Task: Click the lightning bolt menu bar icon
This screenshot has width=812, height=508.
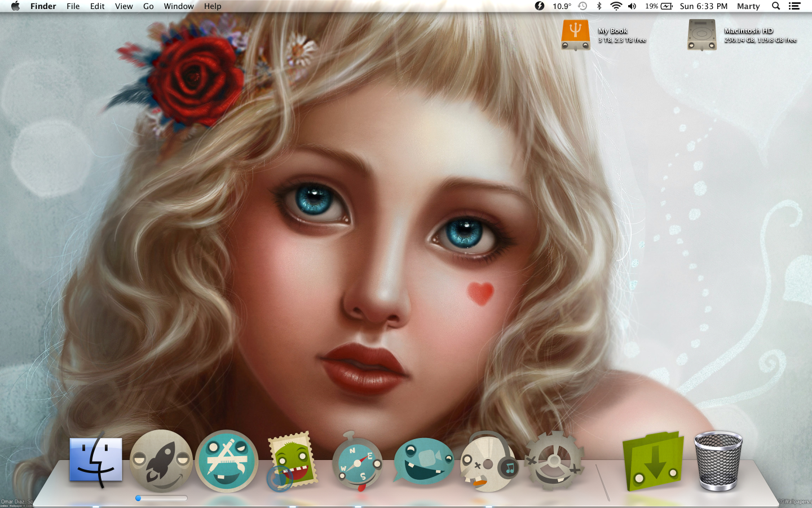Action: pyautogui.click(x=540, y=6)
